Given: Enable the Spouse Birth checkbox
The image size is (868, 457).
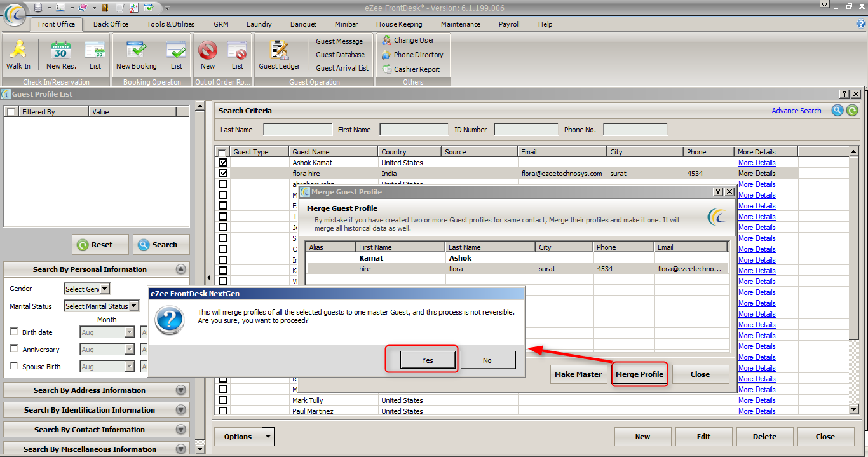Looking at the screenshot, I should [14, 365].
